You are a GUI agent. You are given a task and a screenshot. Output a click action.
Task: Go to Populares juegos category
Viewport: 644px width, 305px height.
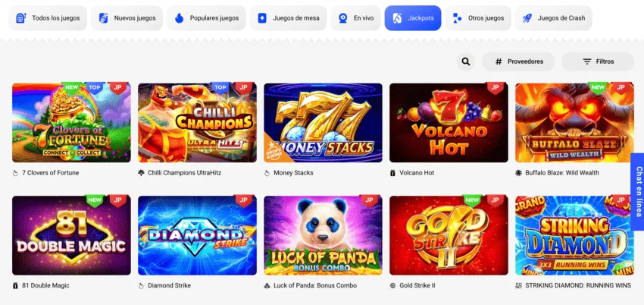(207, 18)
